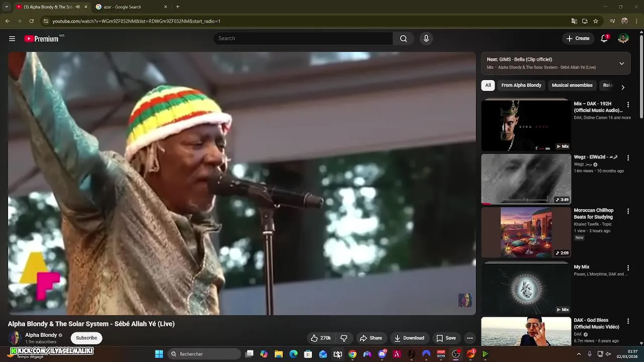View site information icon in address bar
This screenshot has width=644, height=362.
tap(45, 21)
